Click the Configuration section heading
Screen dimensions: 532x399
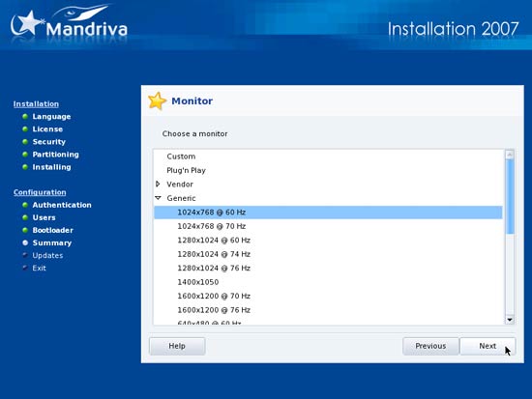click(40, 192)
